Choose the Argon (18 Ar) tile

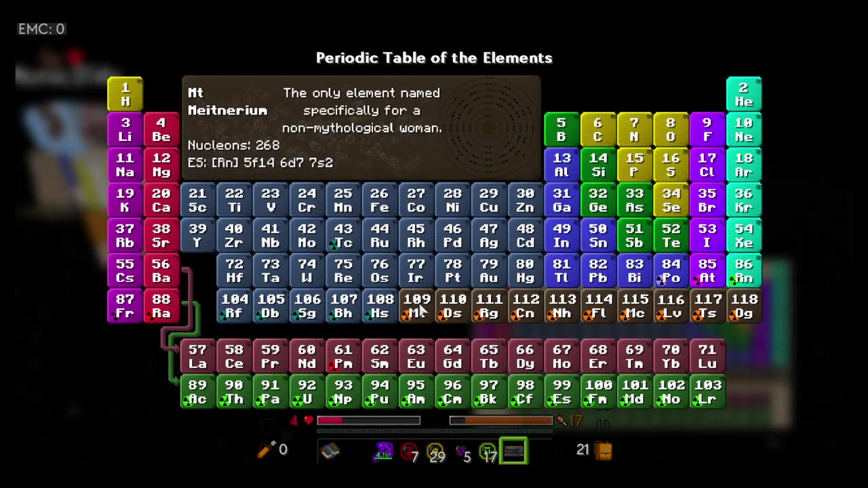click(x=744, y=165)
